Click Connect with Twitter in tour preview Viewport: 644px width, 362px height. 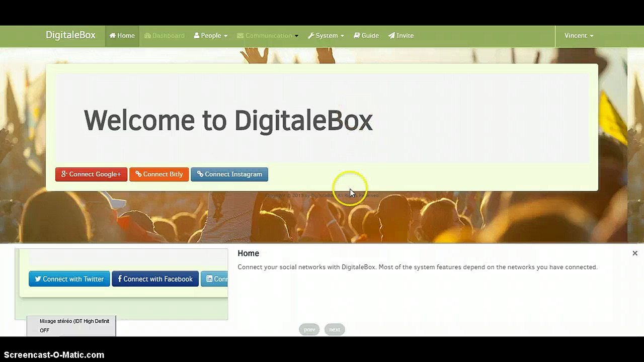(69, 279)
